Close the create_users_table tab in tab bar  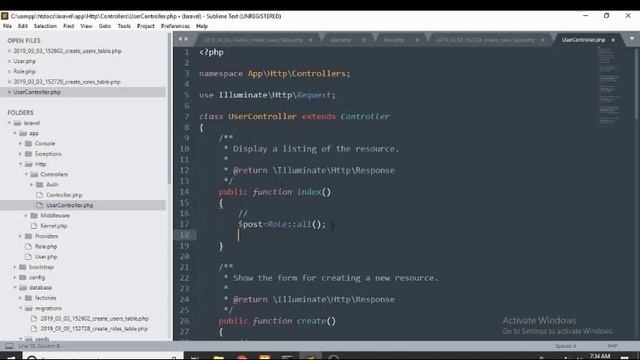point(311,40)
